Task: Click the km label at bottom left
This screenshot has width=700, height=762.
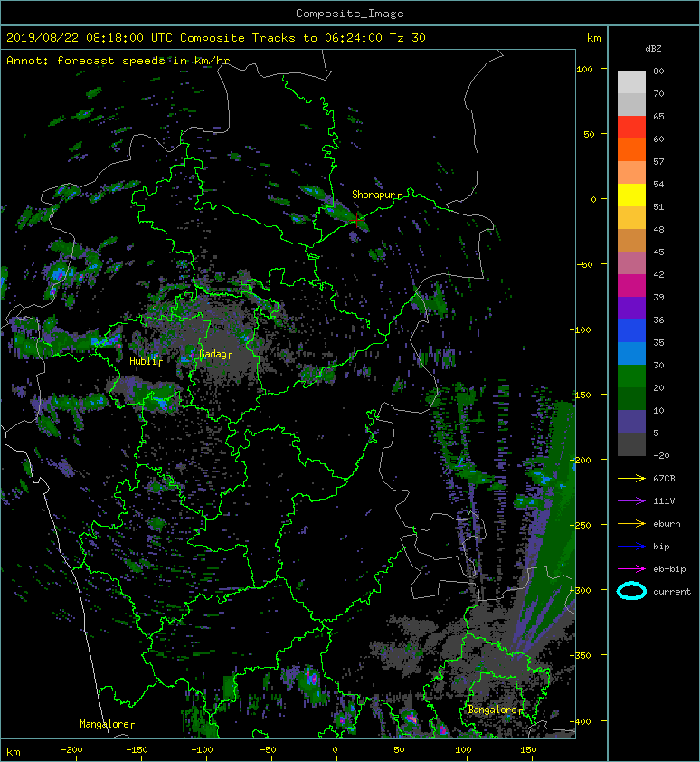Action: (x=14, y=752)
